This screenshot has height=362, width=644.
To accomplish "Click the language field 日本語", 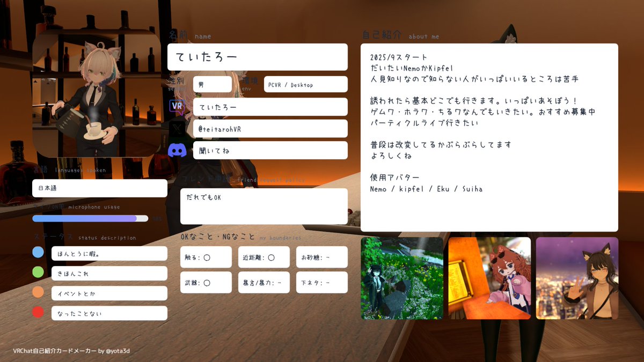I will coord(100,188).
